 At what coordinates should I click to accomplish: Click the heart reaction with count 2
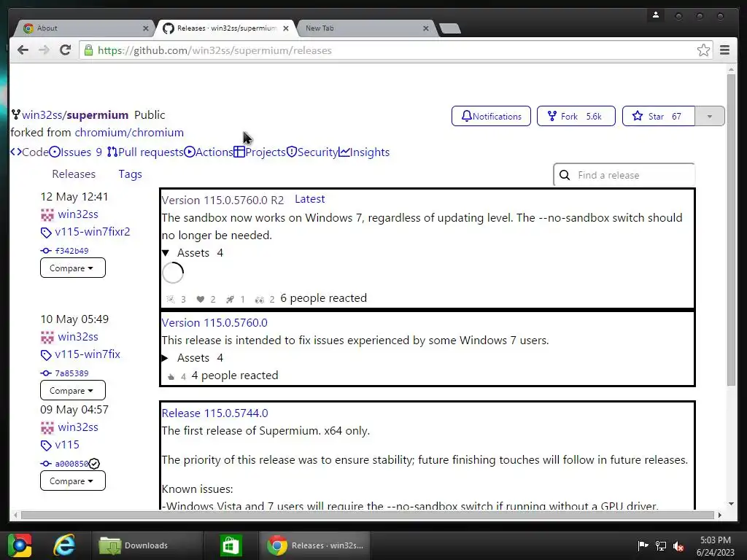coord(206,299)
